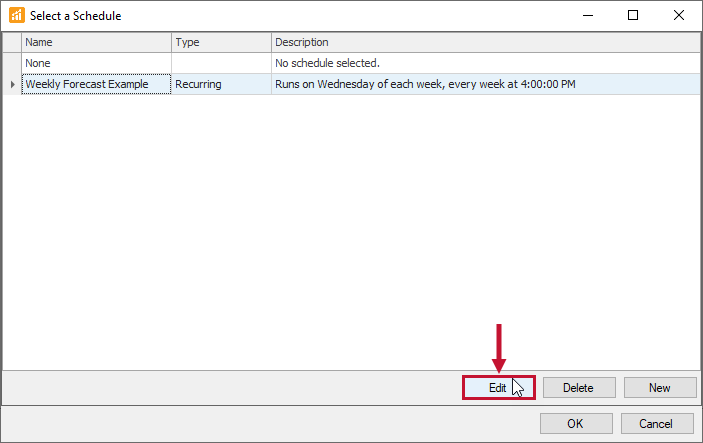Click the Delete button

(x=579, y=387)
